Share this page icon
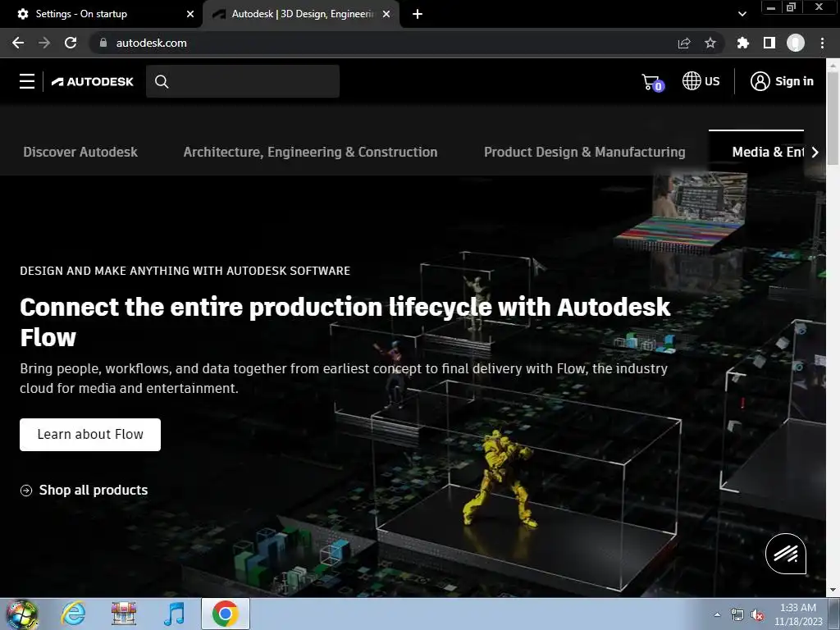The width and height of the screenshot is (840, 630). point(684,43)
